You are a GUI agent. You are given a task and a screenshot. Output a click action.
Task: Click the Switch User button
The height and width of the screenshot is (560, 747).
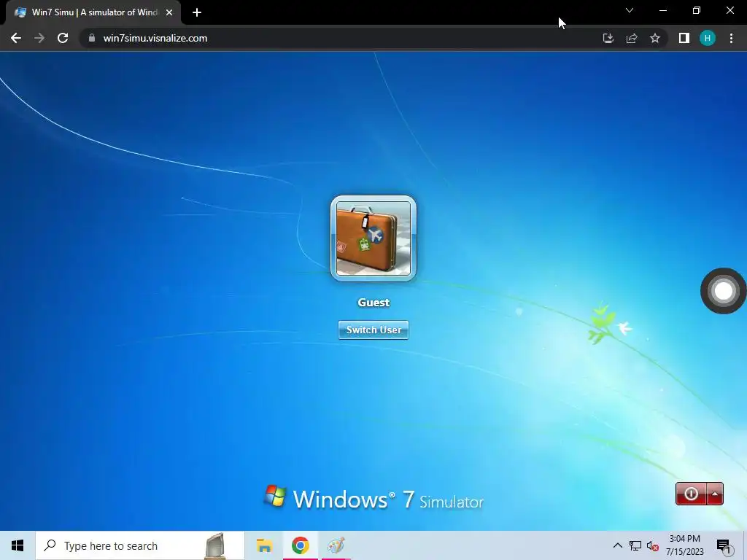373,330
